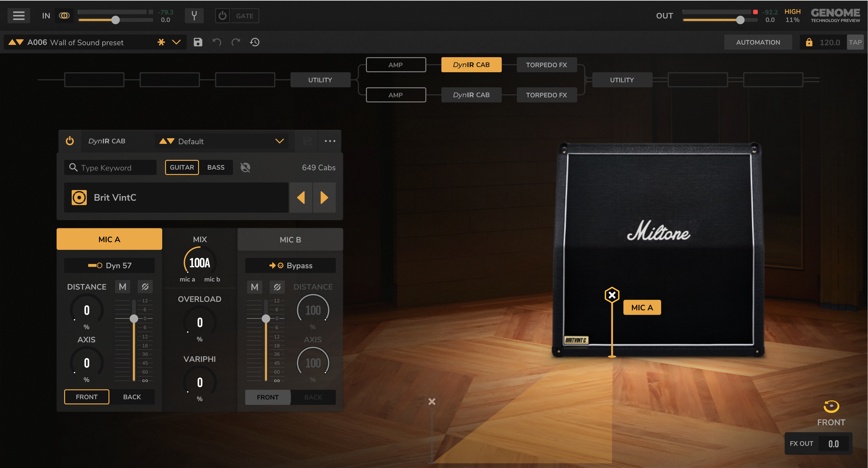Toggle the crossed-out cabinet filter icon
Screen dimensions: 868x468
245,167
